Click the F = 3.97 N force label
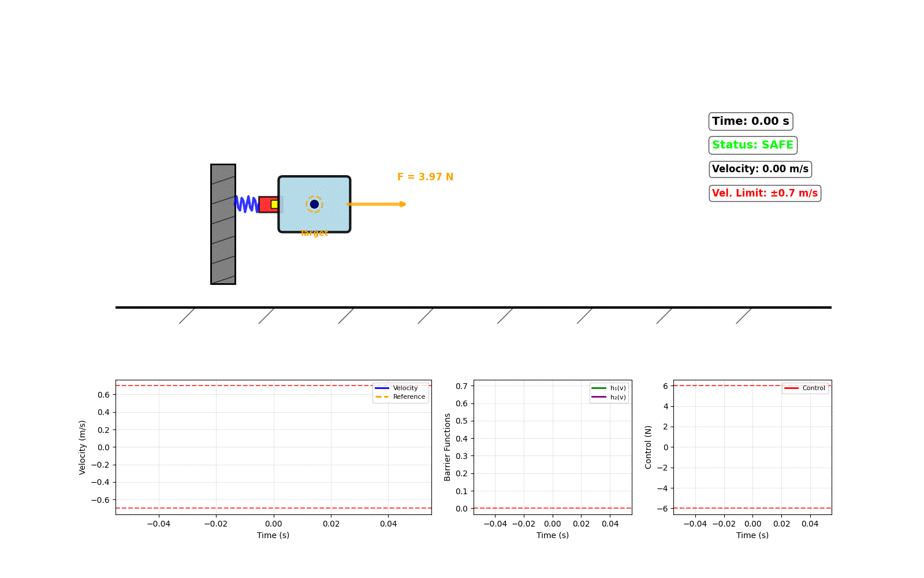Viewport: 924px width, 578px height. coord(425,177)
